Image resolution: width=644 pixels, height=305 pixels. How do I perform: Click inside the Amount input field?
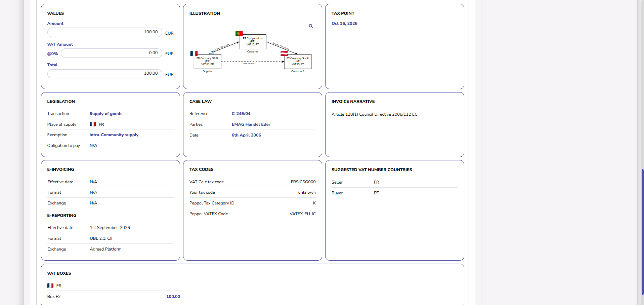coord(104,32)
